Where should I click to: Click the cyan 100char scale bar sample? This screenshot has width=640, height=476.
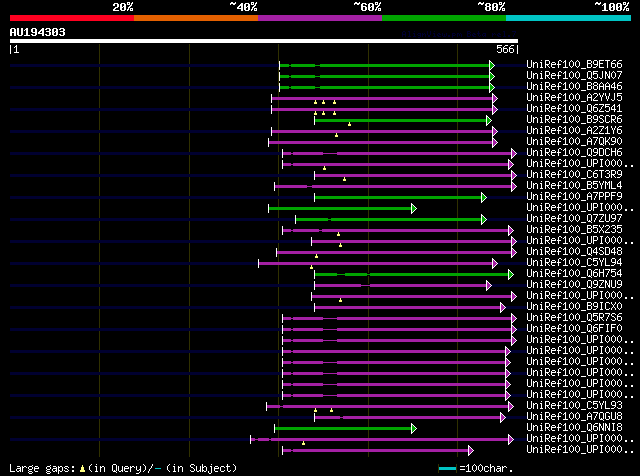(447, 469)
